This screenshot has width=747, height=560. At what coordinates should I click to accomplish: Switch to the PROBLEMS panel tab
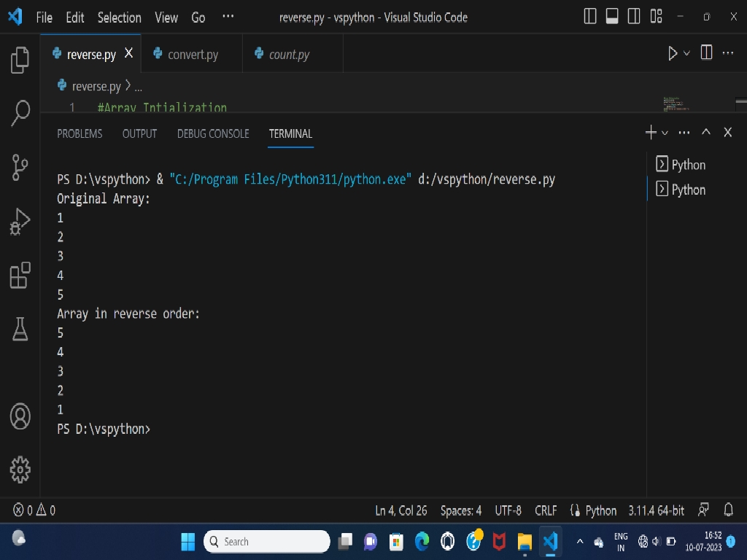pos(80,134)
